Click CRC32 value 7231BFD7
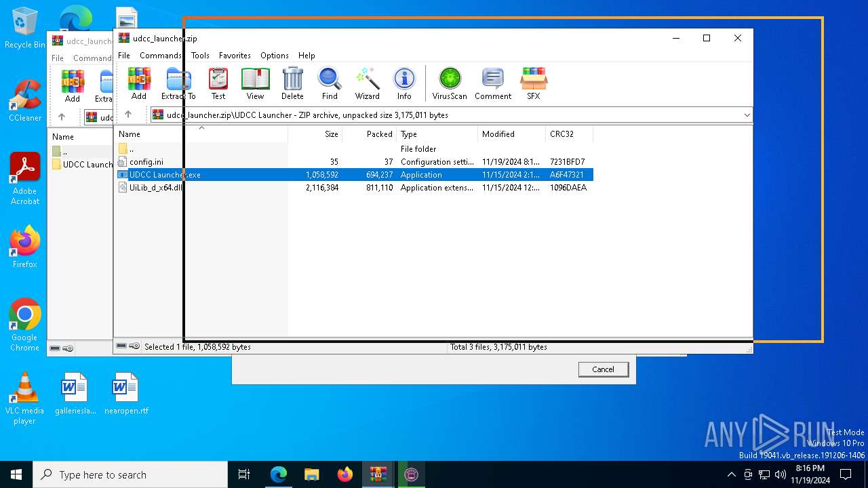The image size is (868, 488). 568,162
